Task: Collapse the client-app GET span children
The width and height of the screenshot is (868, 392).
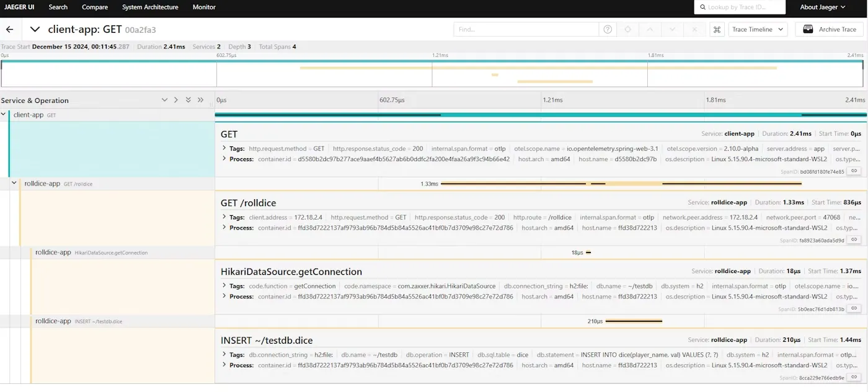Action: [x=4, y=115]
